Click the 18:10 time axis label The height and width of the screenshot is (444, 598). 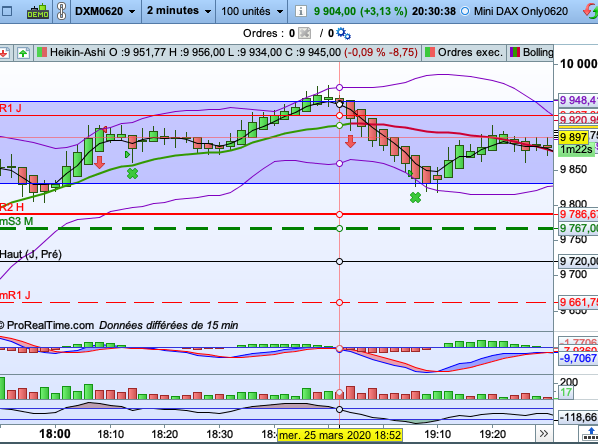pyautogui.click(x=111, y=434)
